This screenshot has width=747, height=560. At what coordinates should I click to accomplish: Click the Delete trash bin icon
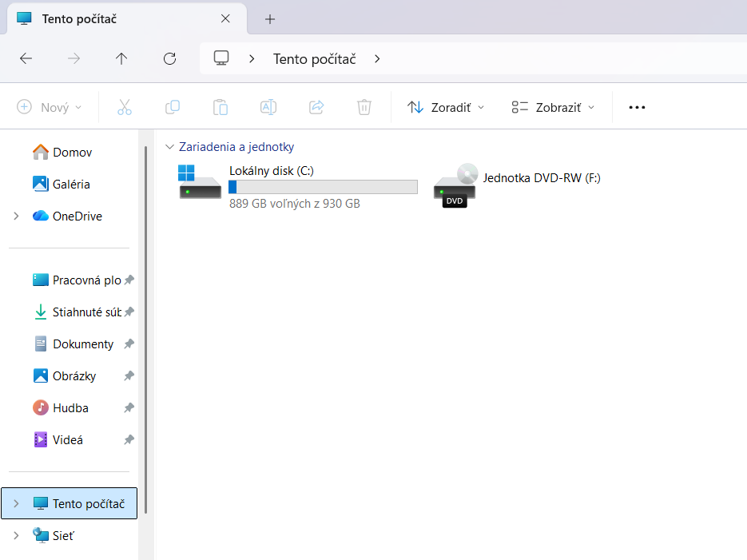(364, 107)
